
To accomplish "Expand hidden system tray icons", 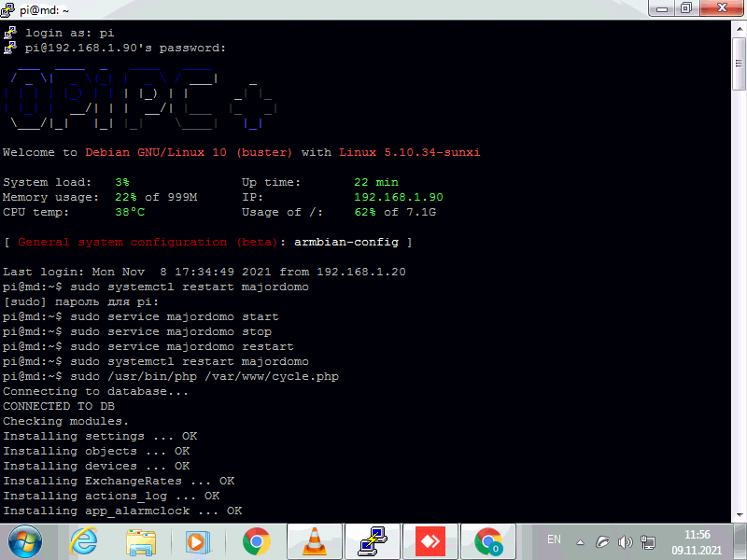I will click(581, 540).
